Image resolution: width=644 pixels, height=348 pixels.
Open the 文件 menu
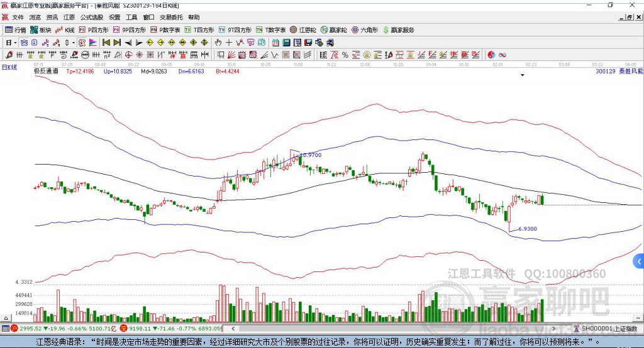pyautogui.click(x=18, y=17)
